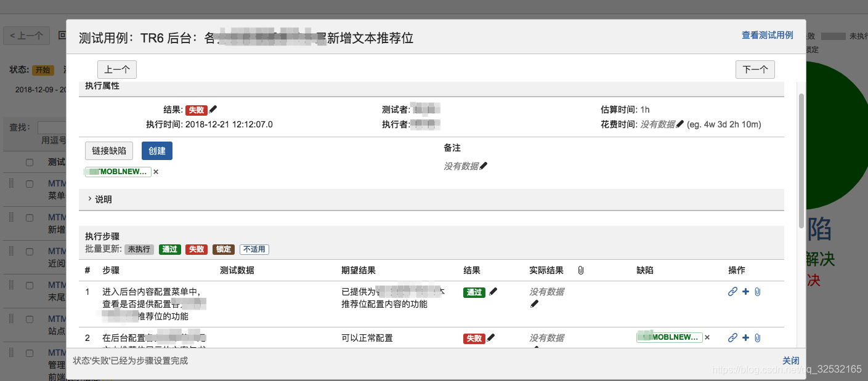Click the 链接缺陷 button
Screen dimensions: 868x381
(109, 151)
